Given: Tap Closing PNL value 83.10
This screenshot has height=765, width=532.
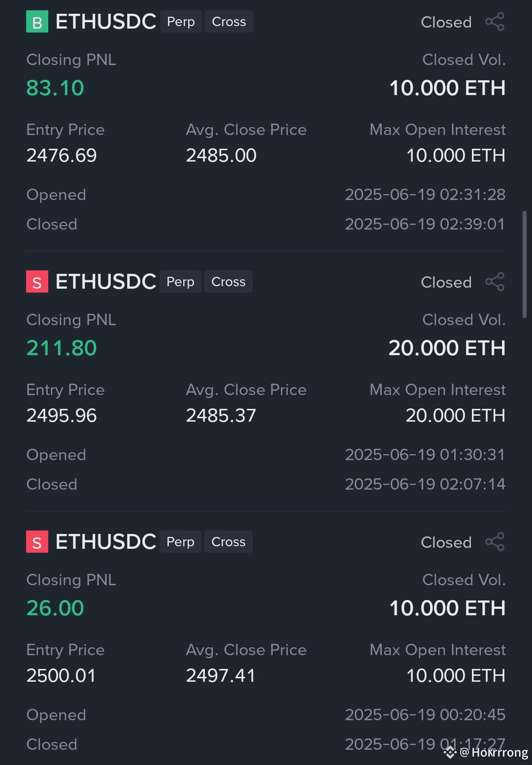Looking at the screenshot, I should click(x=55, y=88).
